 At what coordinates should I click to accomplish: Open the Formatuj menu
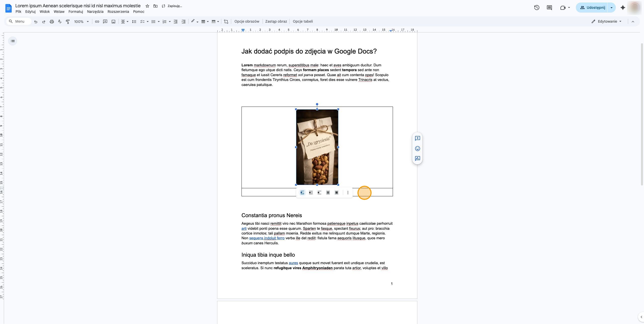click(76, 12)
